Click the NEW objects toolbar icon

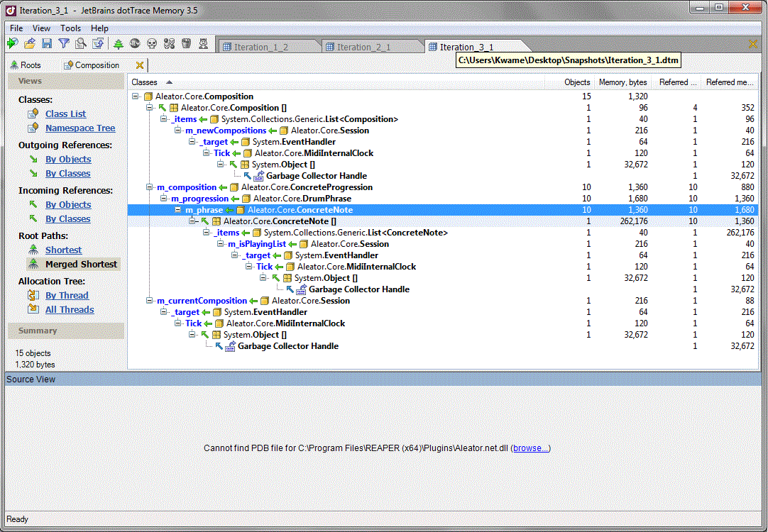point(135,44)
